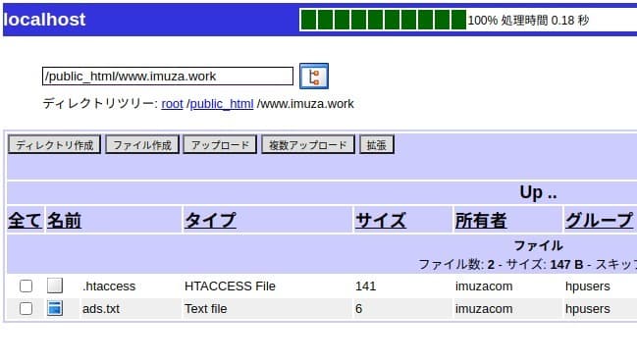Click the .htaccess file icon
Screen dimensions: 637x364
click(x=55, y=286)
